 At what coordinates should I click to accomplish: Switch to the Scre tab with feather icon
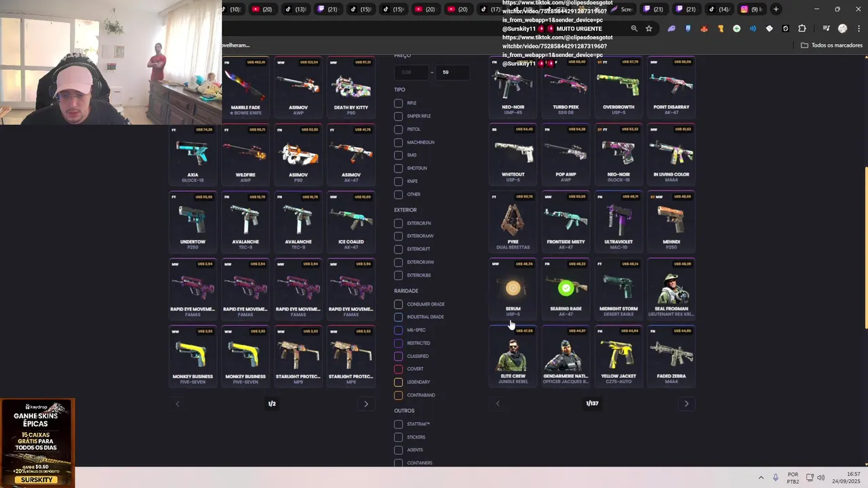pos(620,9)
